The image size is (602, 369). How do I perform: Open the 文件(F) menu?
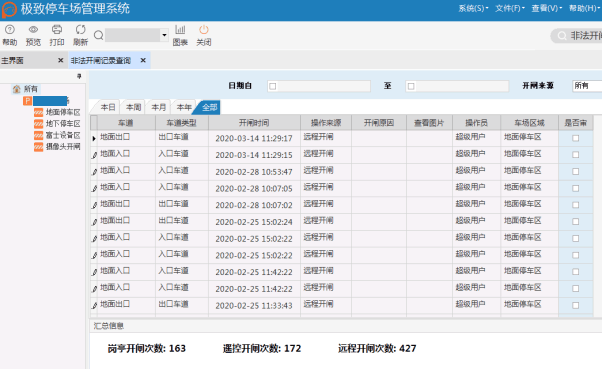point(509,8)
